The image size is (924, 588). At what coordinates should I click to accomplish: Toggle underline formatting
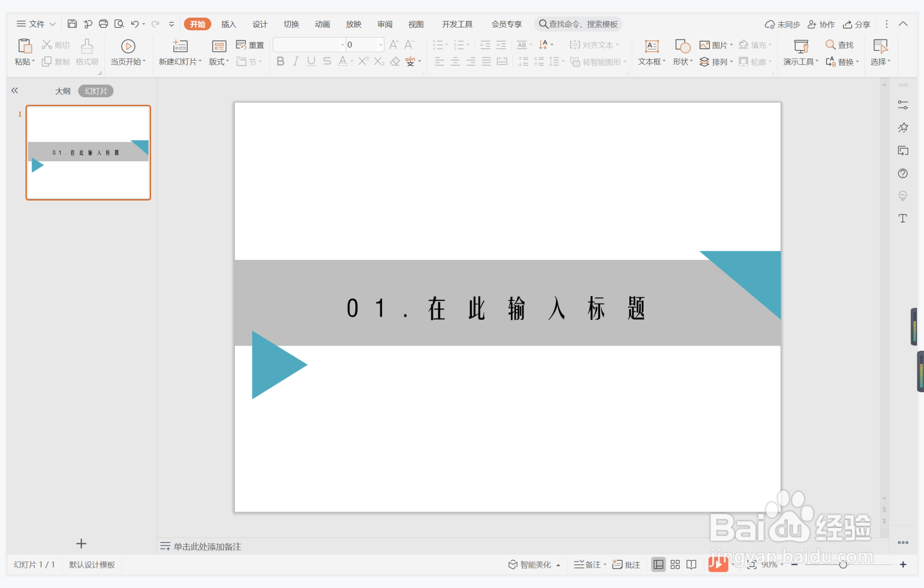coord(311,61)
